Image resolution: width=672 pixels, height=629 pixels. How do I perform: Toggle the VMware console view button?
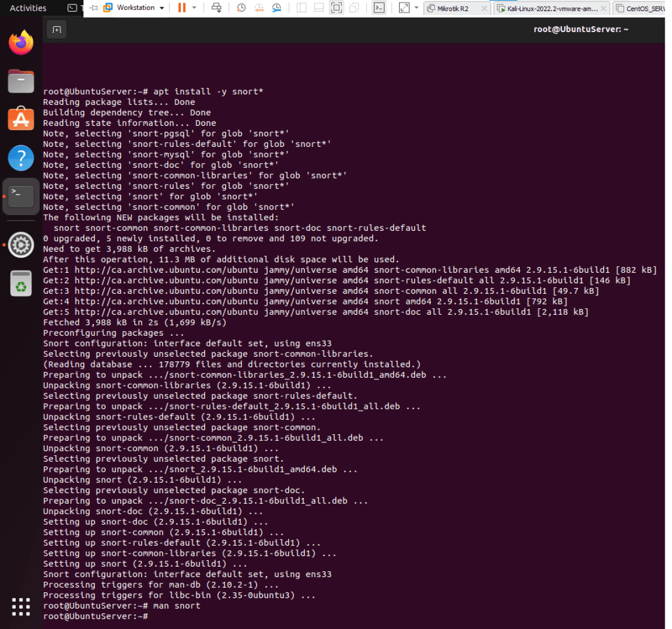[379, 8]
